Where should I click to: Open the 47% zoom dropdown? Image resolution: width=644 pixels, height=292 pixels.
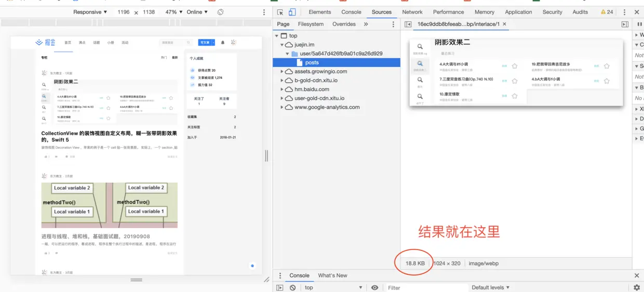[174, 12]
